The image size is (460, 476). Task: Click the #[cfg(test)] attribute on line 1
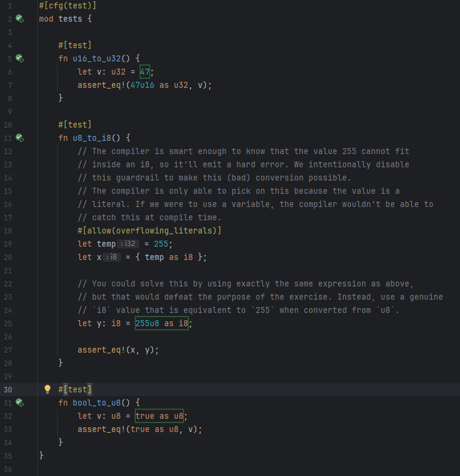click(x=67, y=5)
